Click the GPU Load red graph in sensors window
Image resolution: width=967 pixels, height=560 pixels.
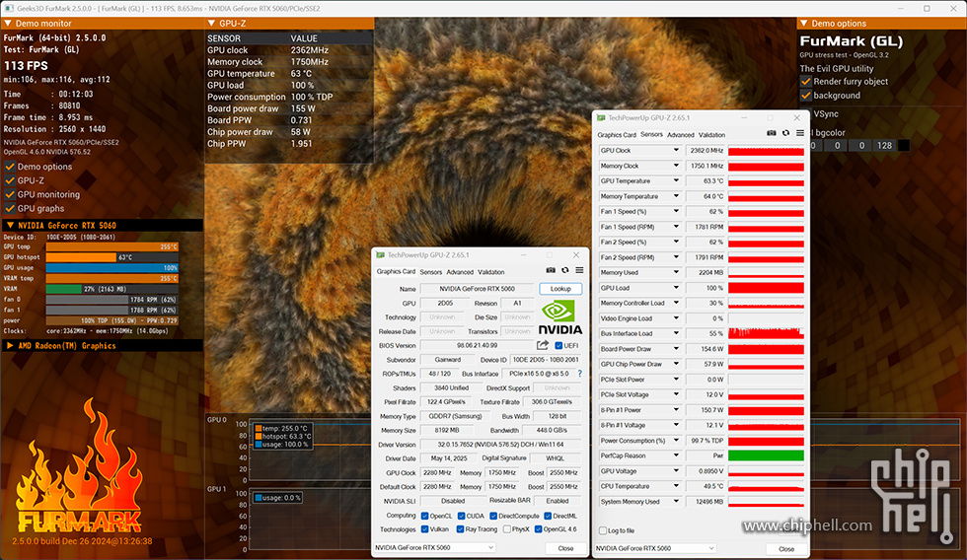click(x=766, y=288)
